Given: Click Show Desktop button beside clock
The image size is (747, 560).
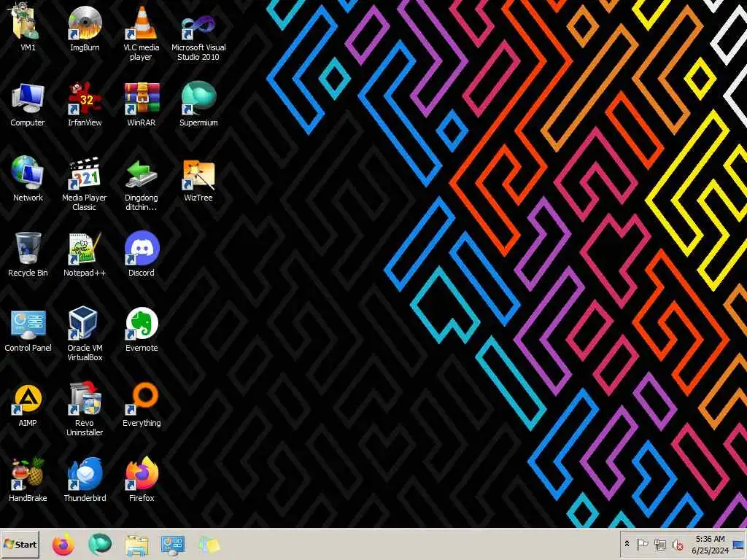Looking at the screenshot, I should tap(740, 544).
